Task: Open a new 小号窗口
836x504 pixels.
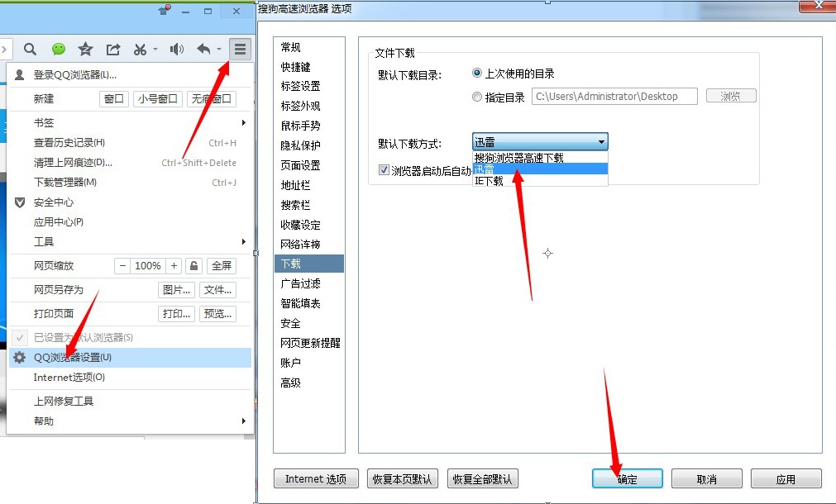Action: 158,99
